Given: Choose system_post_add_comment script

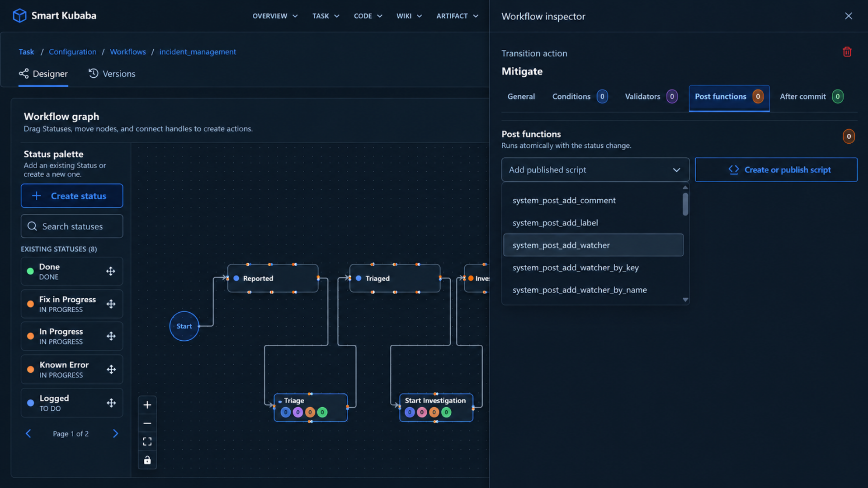Looking at the screenshot, I should (x=593, y=200).
